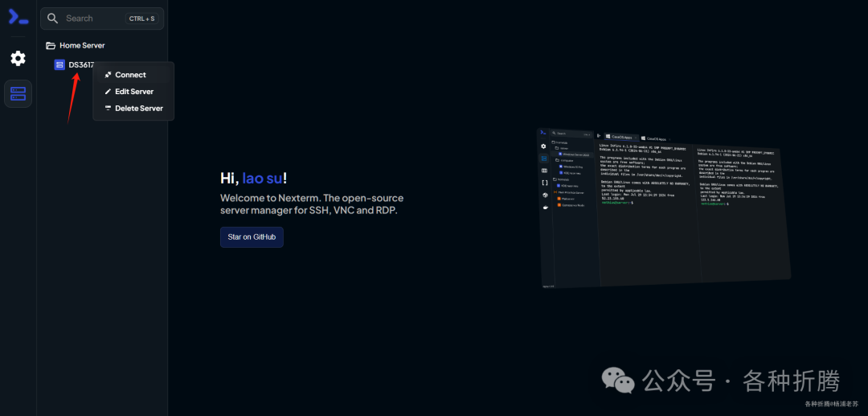This screenshot has height=416, width=868.
Task: Click the search magnifier icon
Action: (x=52, y=19)
